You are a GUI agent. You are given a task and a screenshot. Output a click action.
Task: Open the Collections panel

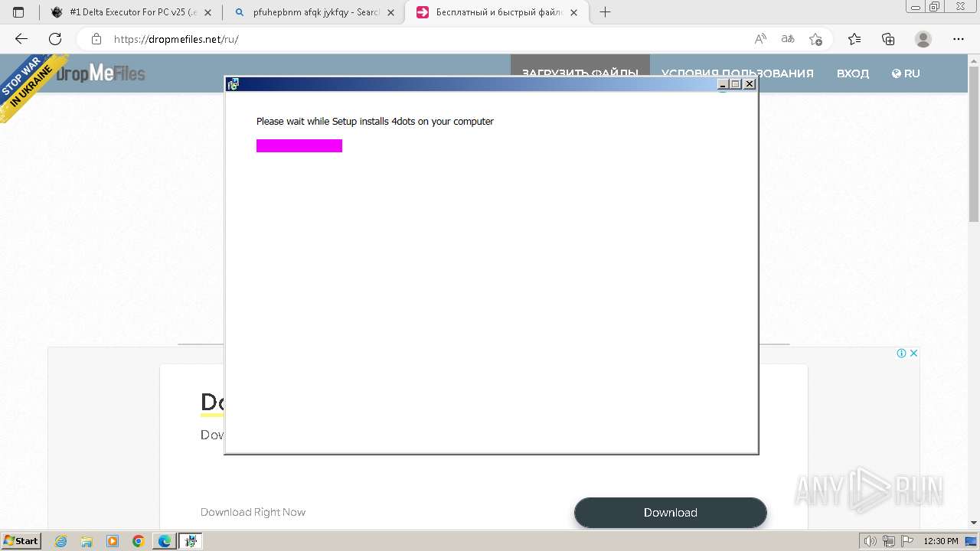[888, 39]
